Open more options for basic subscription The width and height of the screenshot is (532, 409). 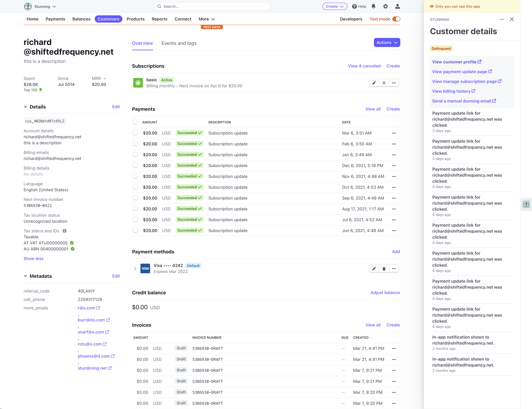pos(394,83)
